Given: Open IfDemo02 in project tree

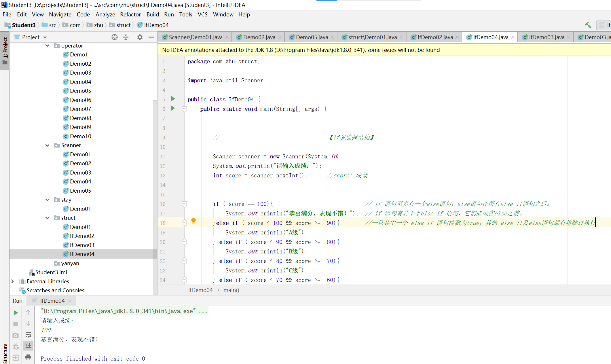Looking at the screenshot, I should (82, 236).
